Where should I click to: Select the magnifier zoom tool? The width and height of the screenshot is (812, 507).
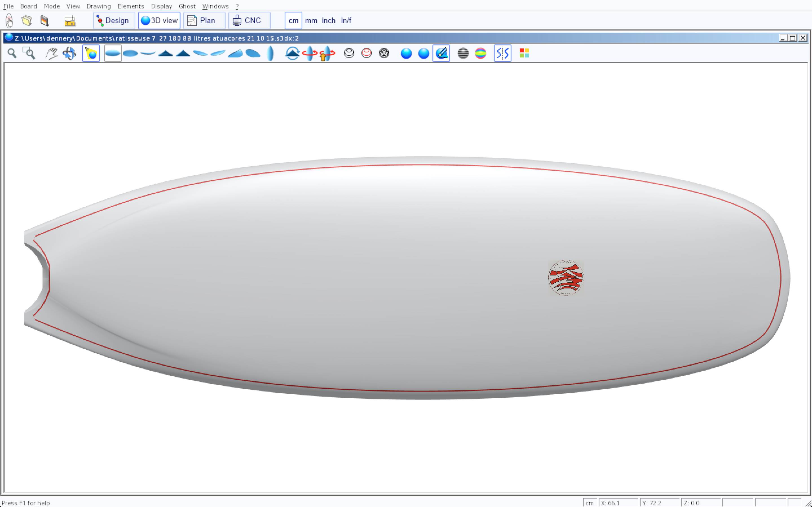coord(12,53)
